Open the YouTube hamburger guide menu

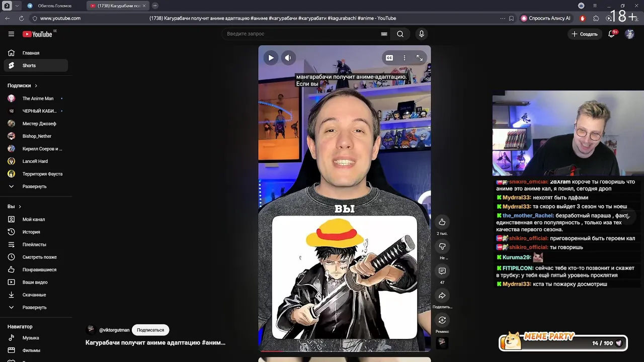point(11,34)
